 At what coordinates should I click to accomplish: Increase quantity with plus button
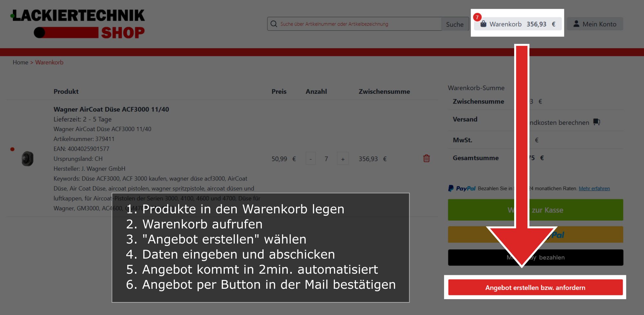pyautogui.click(x=343, y=159)
